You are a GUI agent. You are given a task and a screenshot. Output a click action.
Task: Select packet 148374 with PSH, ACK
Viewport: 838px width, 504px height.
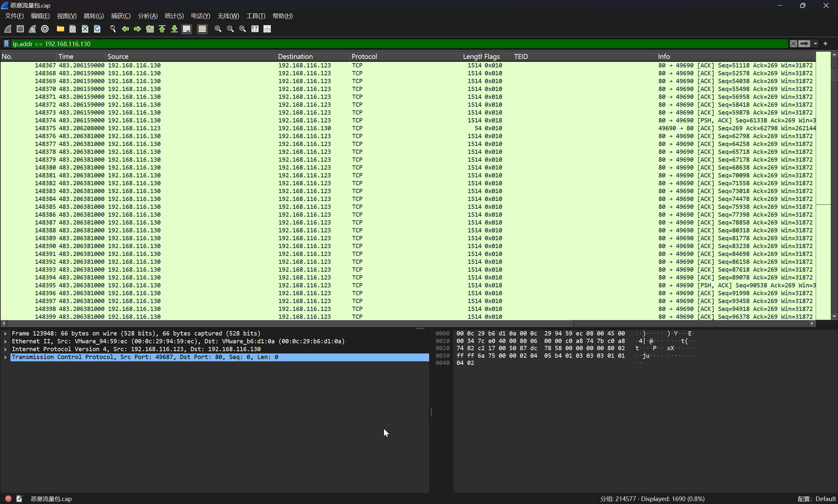408,120
